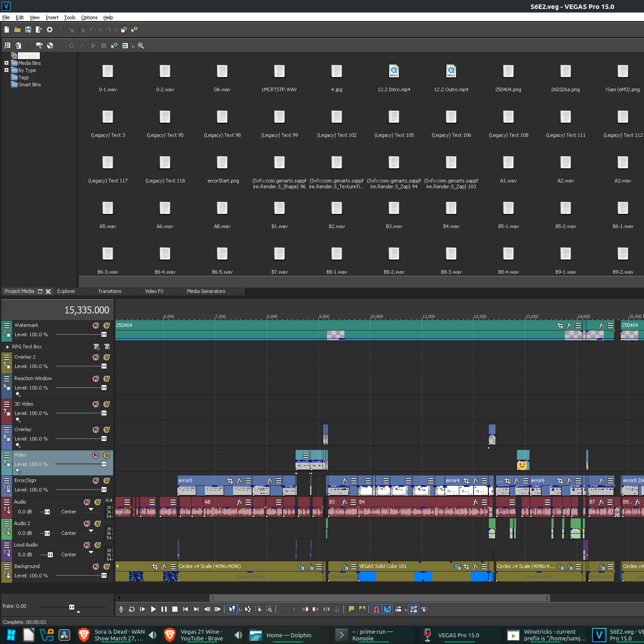This screenshot has height=644, width=644.
Task: Open project Properties gear icon
Action: pyautogui.click(x=50, y=30)
